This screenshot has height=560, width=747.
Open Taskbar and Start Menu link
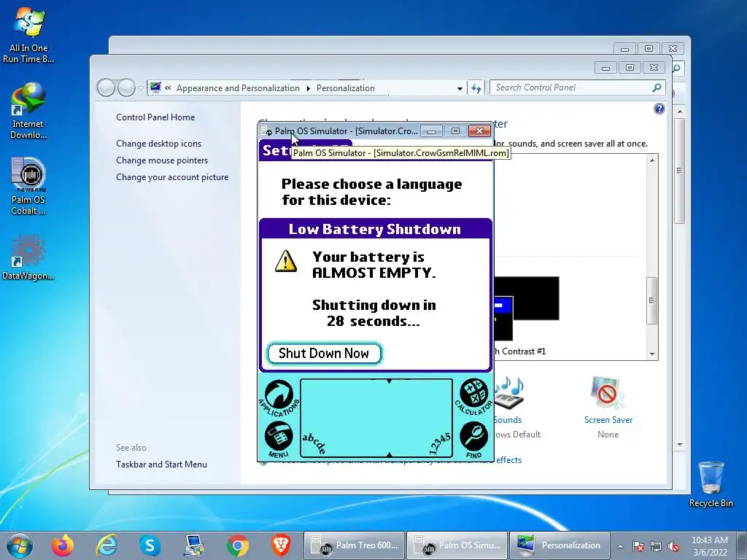161,464
